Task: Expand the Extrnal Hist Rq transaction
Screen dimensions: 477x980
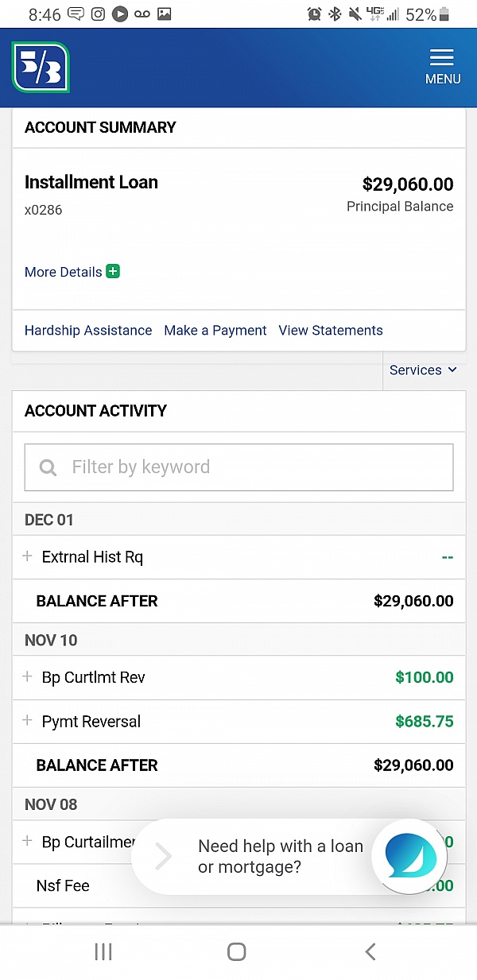Action: 27,556
